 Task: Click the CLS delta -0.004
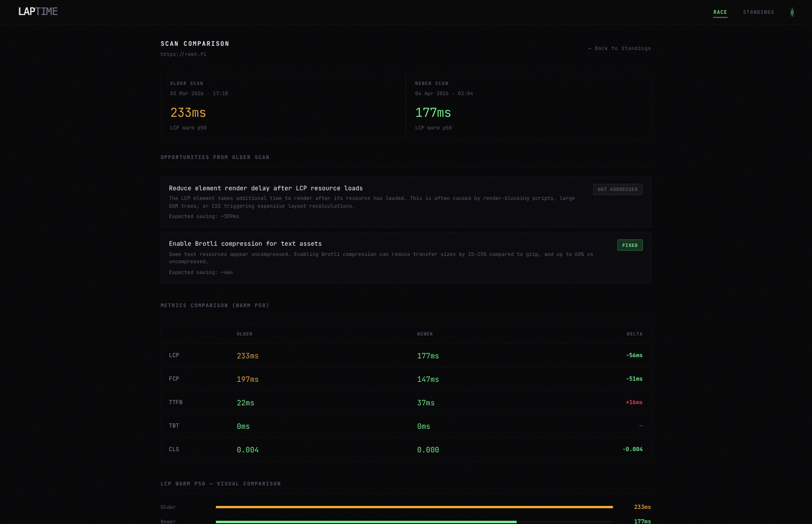pyautogui.click(x=632, y=449)
